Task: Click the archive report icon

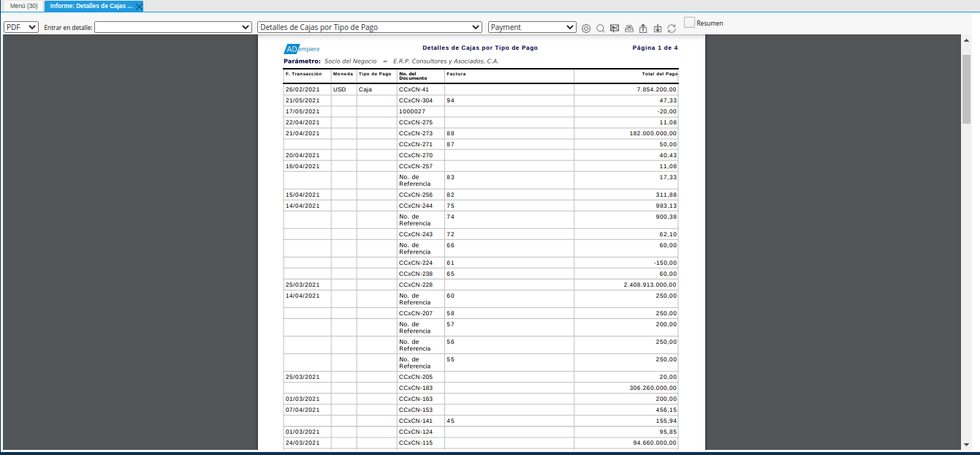Action: tap(628, 29)
